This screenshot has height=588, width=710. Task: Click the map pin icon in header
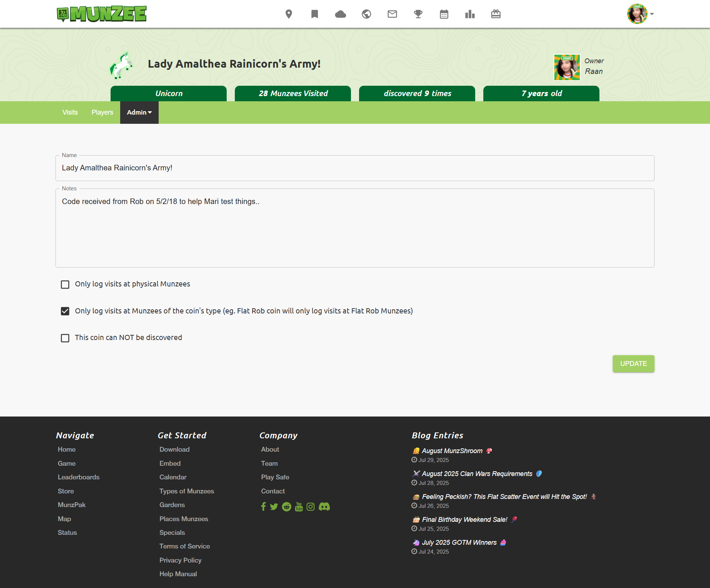coord(289,14)
